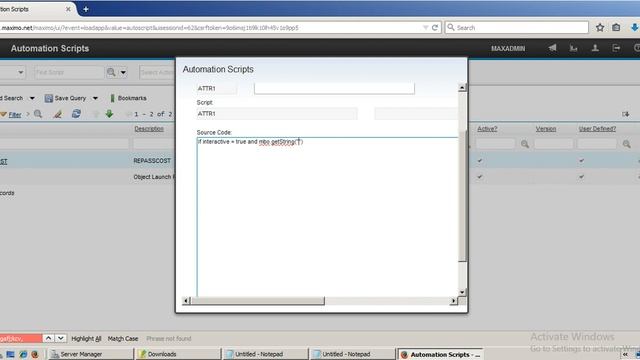The width and height of the screenshot is (640, 360).
Task: Toggle Highlight All in find bar
Action: click(86, 339)
